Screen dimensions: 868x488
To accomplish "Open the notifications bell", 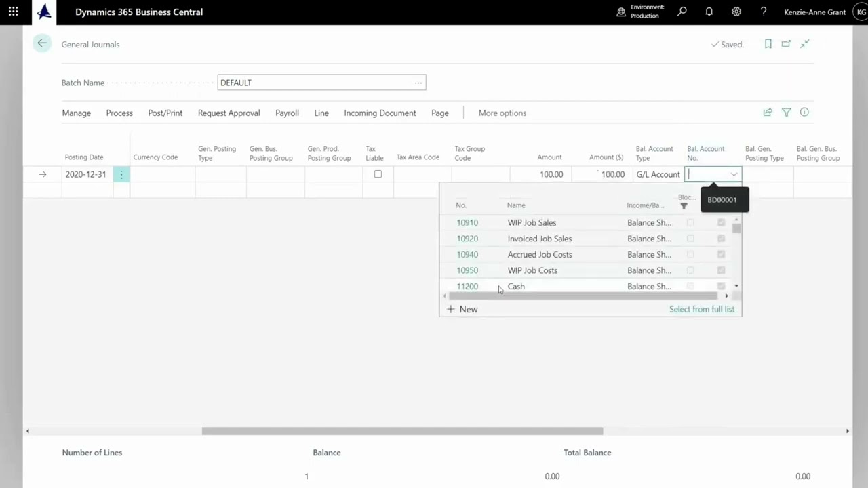I will (709, 12).
